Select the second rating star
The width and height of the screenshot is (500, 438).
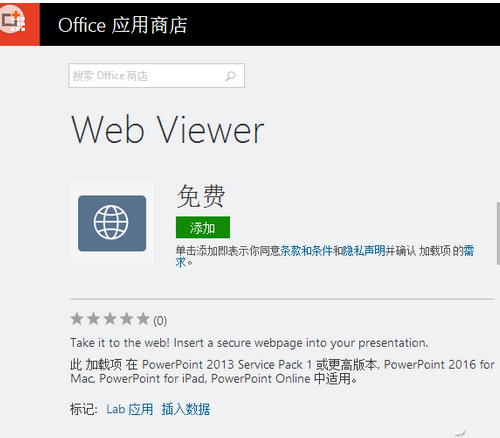tap(93, 319)
